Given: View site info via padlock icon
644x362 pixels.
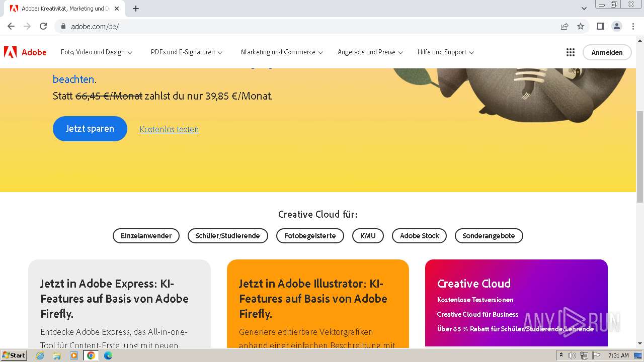Looking at the screenshot, I should pyautogui.click(x=63, y=26).
